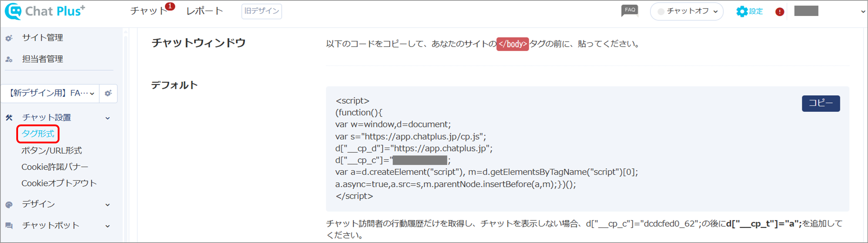Expand the デザイン section chevron
Screen dimensions: 868x243
(107, 205)
